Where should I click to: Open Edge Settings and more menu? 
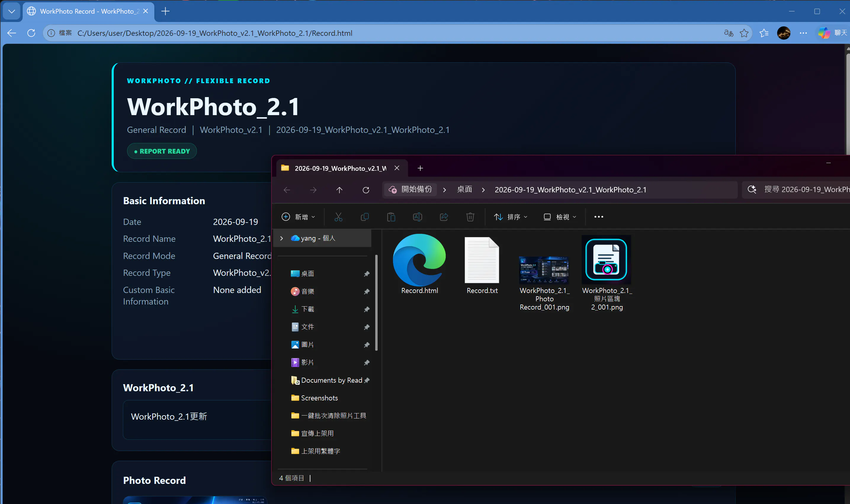[804, 33]
